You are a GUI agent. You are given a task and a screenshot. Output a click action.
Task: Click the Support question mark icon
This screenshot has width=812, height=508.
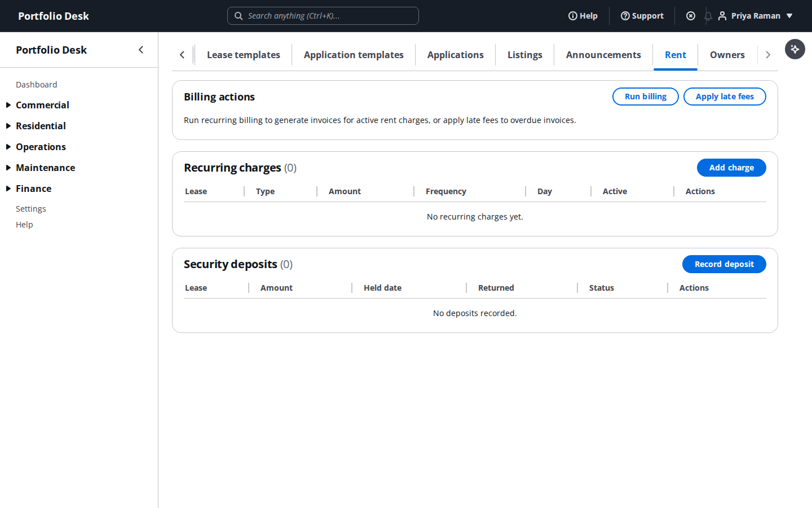point(625,16)
